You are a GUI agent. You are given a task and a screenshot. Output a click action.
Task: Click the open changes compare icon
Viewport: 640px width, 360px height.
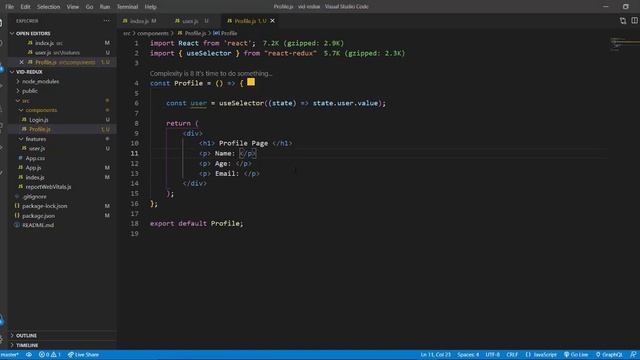click(x=623, y=21)
